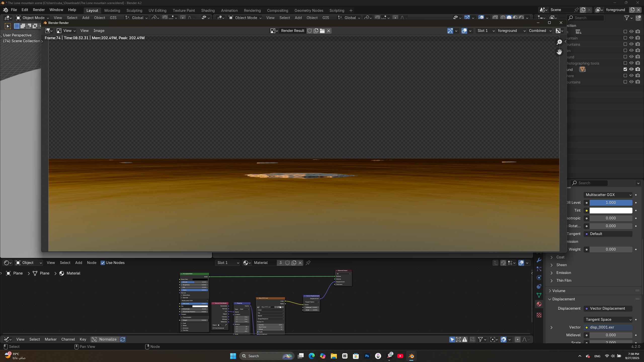Click the new image icon beside Render Result
This screenshot has width=644, height=362.
[x=316, y=31]
